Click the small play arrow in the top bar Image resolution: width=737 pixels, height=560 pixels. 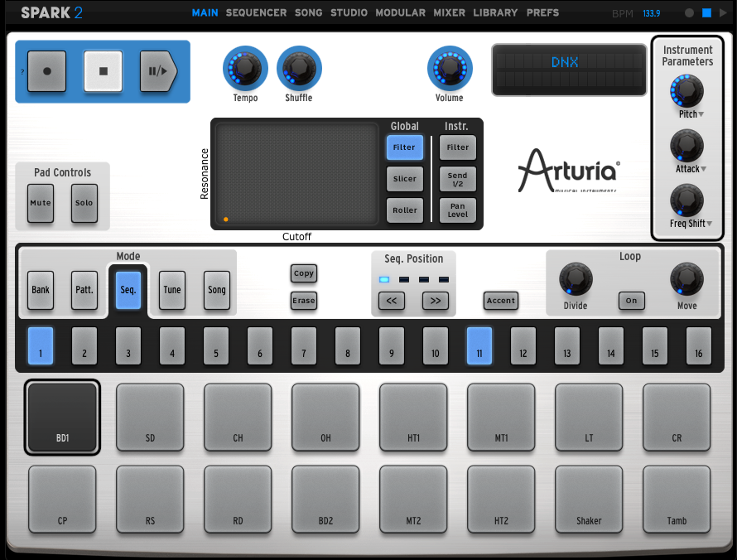723,13
